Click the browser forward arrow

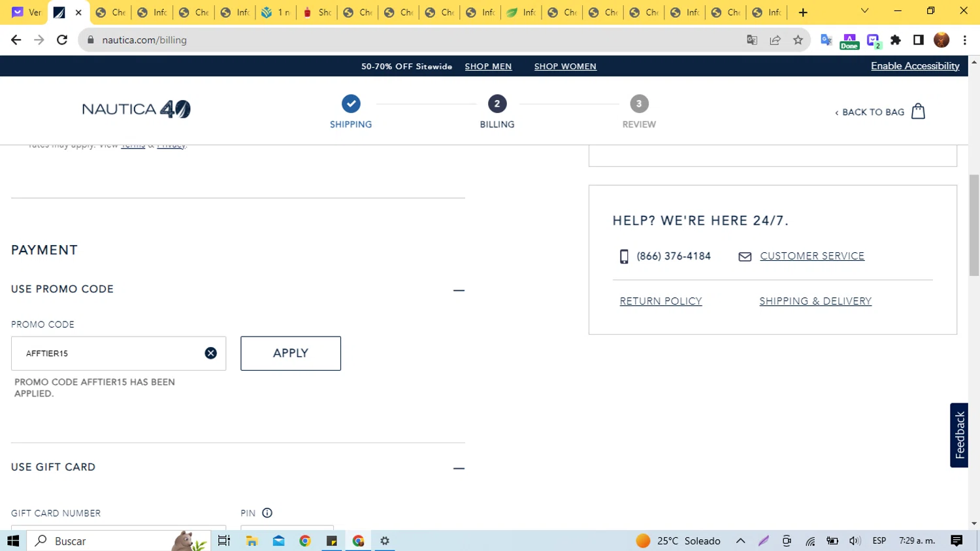(39, 40)
